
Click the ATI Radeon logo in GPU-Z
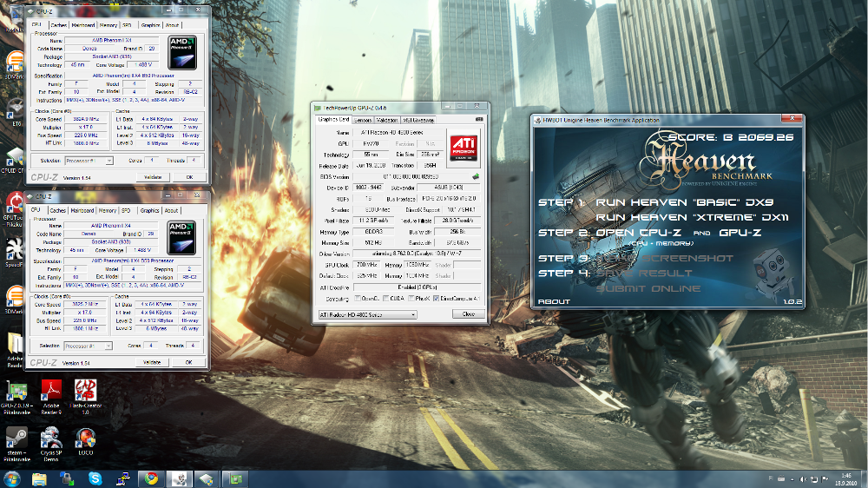464,147
